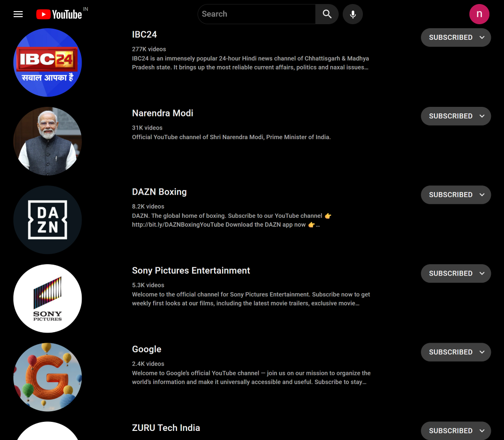Screen dimensions: 504x440
Task: Open the account avatar menu
Action: (x=479, y=14)
